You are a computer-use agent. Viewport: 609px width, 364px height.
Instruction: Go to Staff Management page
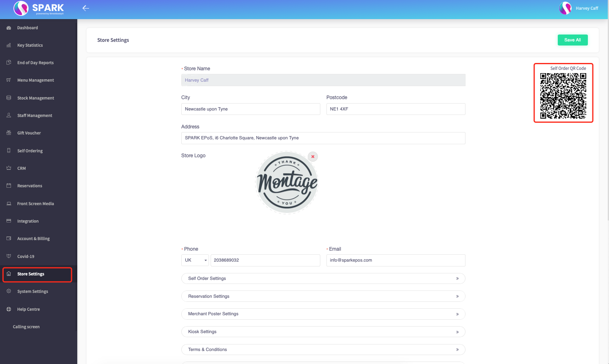(35, 116)
